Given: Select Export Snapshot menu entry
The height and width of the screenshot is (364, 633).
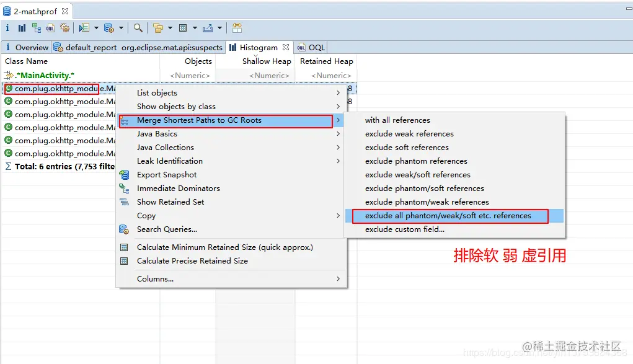Looking at the screenshot, I should (231, 175).
